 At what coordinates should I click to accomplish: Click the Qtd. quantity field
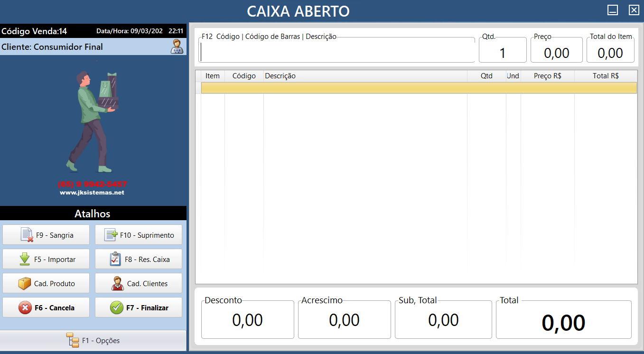coord(502,52)
